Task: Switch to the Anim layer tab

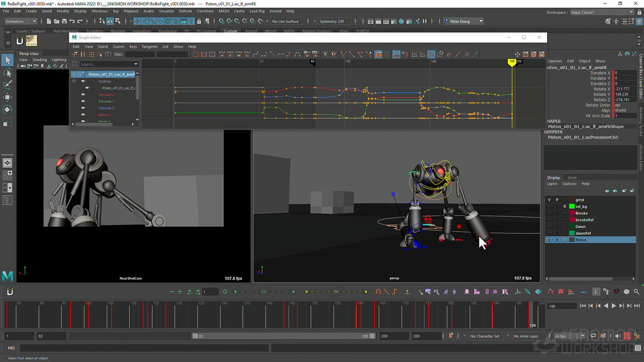Action: tap(572, 177)
